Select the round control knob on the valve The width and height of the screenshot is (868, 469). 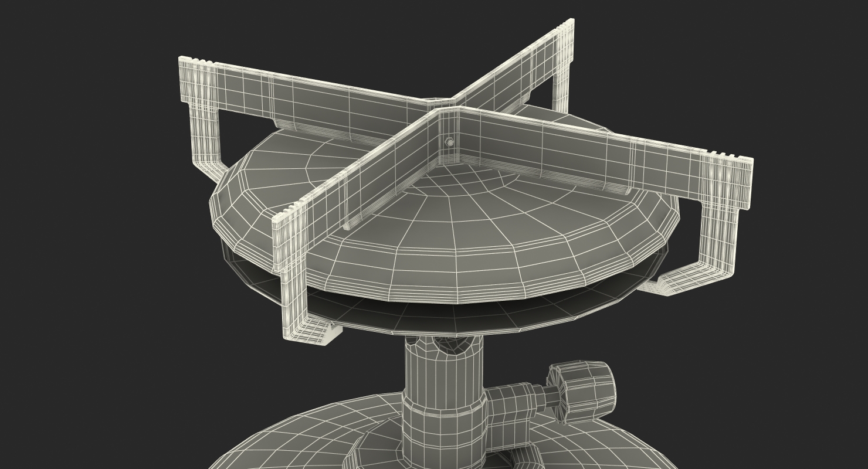tap(582, 392)
